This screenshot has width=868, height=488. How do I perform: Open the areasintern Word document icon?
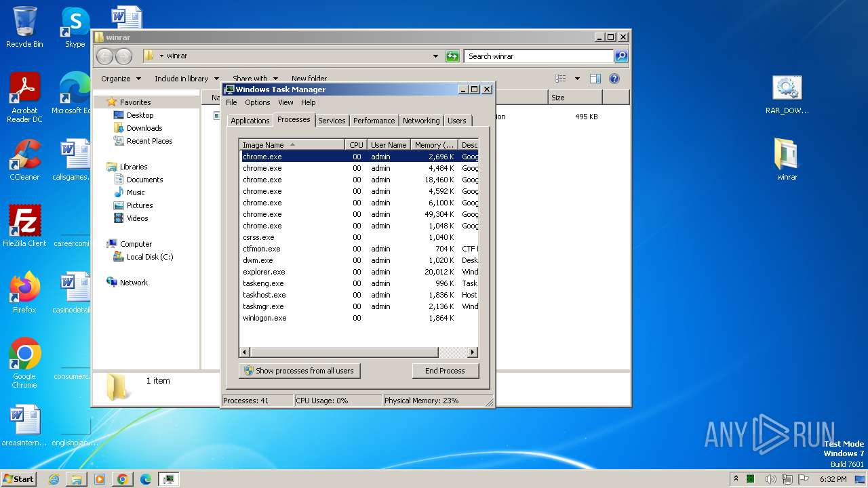click(24, 426)
